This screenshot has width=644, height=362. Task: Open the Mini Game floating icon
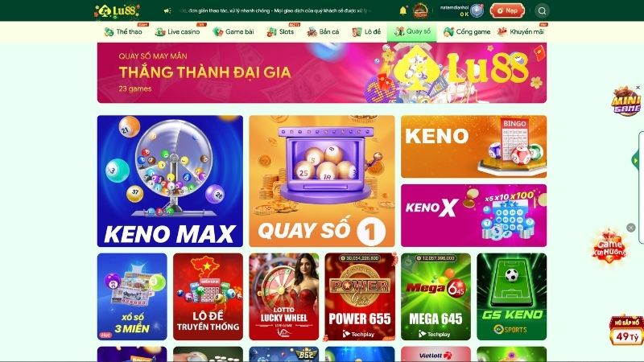tap(625, 101)
